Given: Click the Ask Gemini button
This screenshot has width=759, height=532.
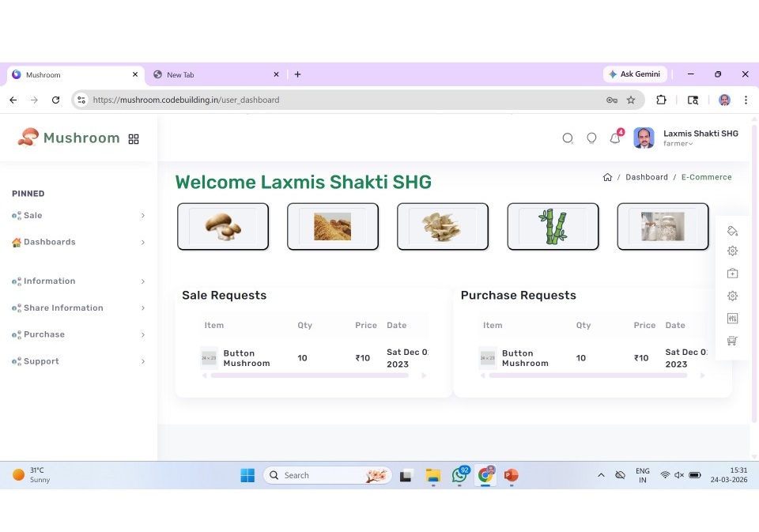Looking at the screenshot, I should tap(634, 74).
